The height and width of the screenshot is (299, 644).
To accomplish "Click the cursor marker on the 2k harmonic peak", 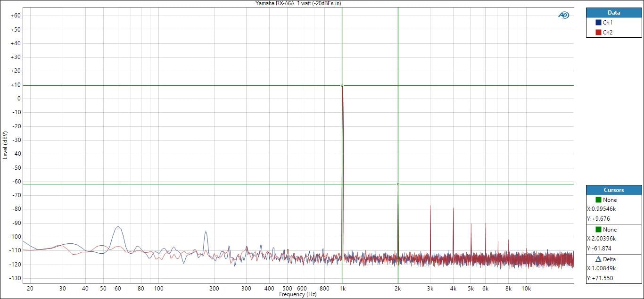I will coord(398,184).
